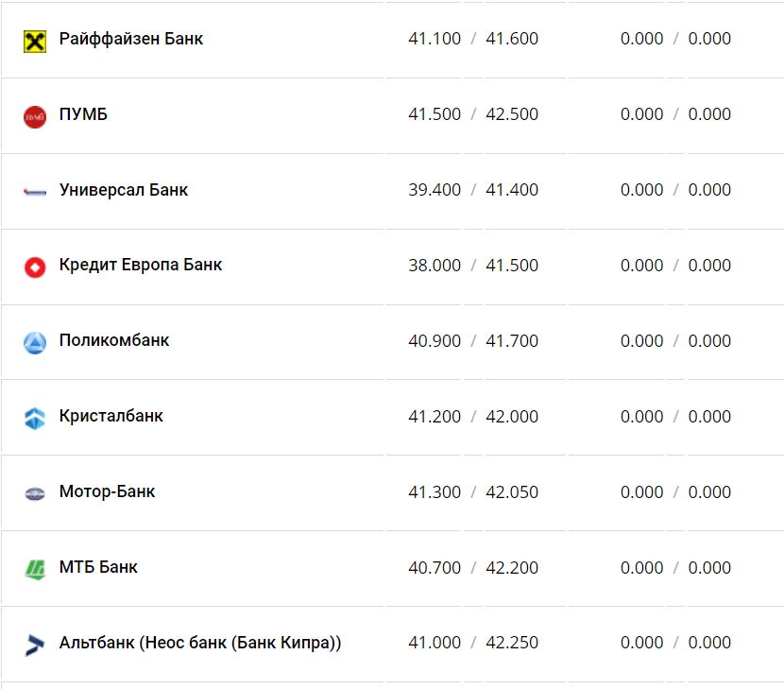Screen dimensions: 784x689
Task: Click the green МТБ Банк logo
Action: [x=35, y=569]
